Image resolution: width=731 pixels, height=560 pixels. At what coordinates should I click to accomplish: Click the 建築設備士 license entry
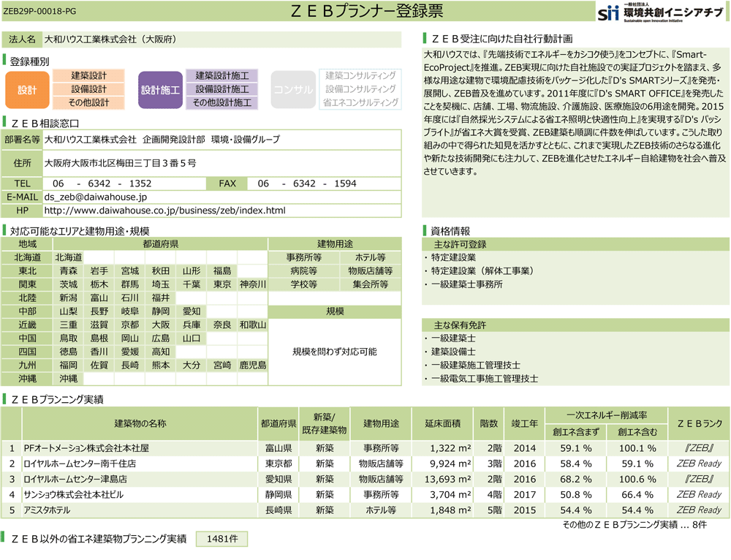pyautogui.click(x=454, y=352)
